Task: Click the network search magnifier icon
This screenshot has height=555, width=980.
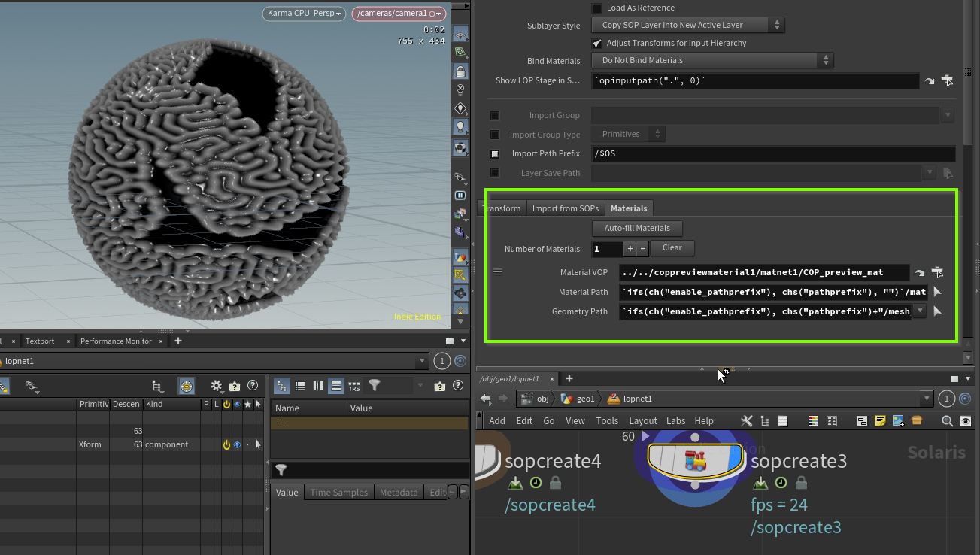Action: coord(948,421)
